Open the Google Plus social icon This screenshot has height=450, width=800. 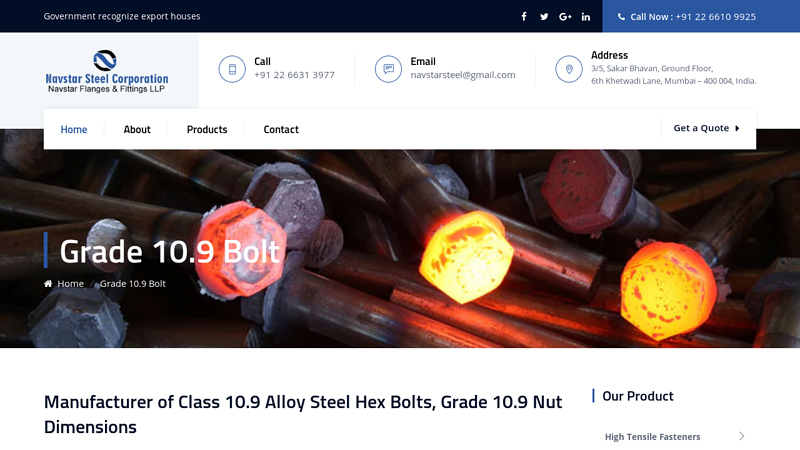tap(565, 16)
